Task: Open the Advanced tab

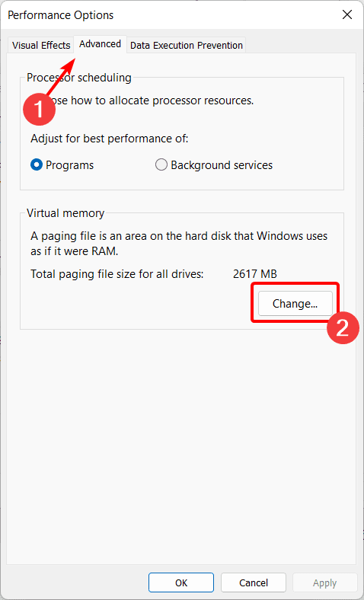Action: point(101,44)
